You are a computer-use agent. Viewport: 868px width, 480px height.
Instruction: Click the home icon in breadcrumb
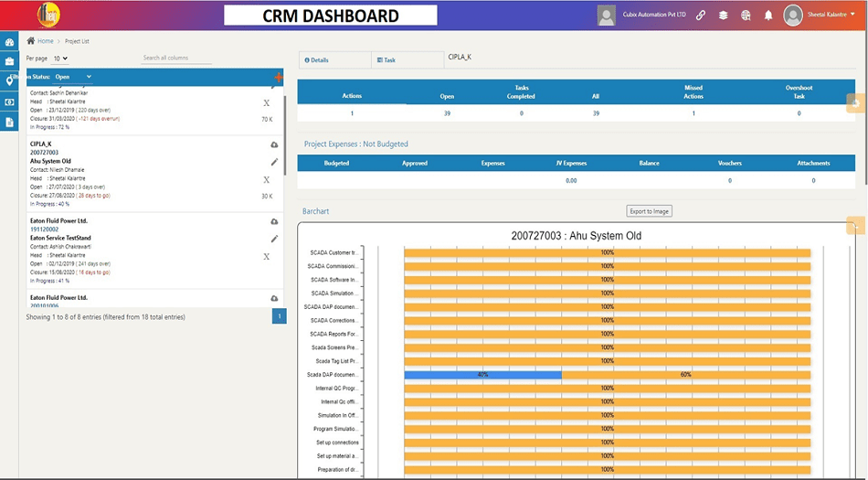pos(31,40)
